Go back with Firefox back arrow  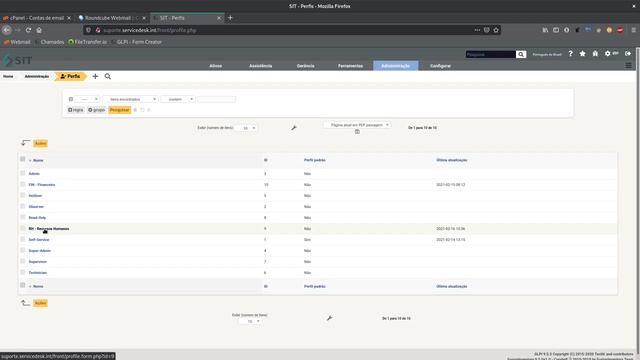tap(7, 30)
